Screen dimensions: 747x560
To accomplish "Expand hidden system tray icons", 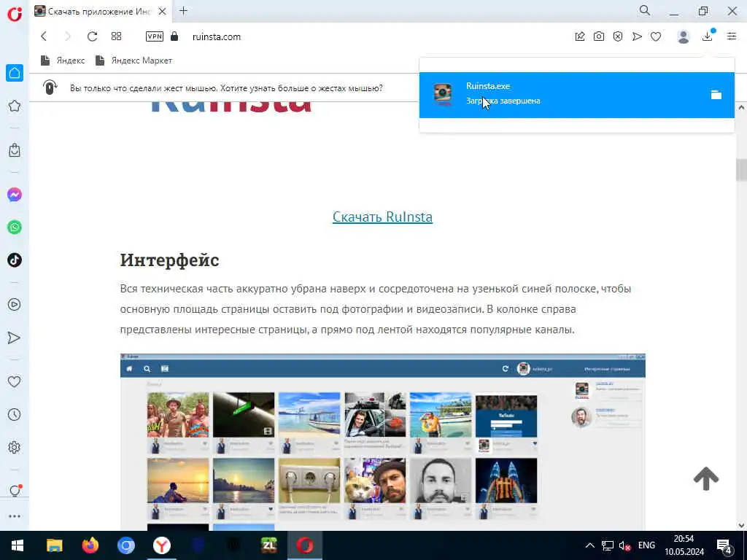I will pos(589,545).
